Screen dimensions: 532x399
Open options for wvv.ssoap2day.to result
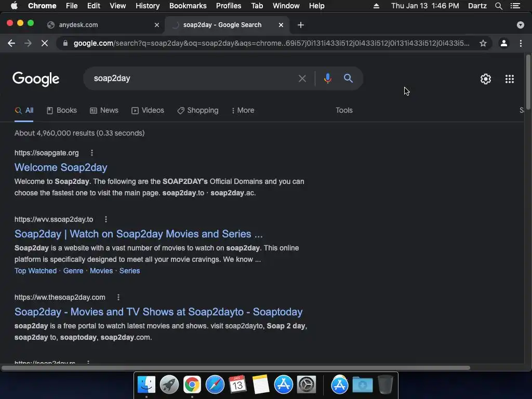click(x=106, y=219)
